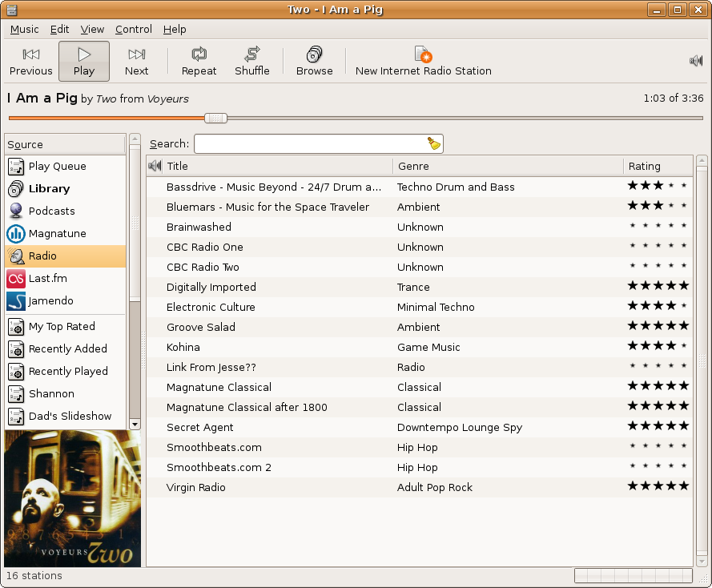Select Groove Salad station
This screenshot has width=712, height=588.
(419, 327)
